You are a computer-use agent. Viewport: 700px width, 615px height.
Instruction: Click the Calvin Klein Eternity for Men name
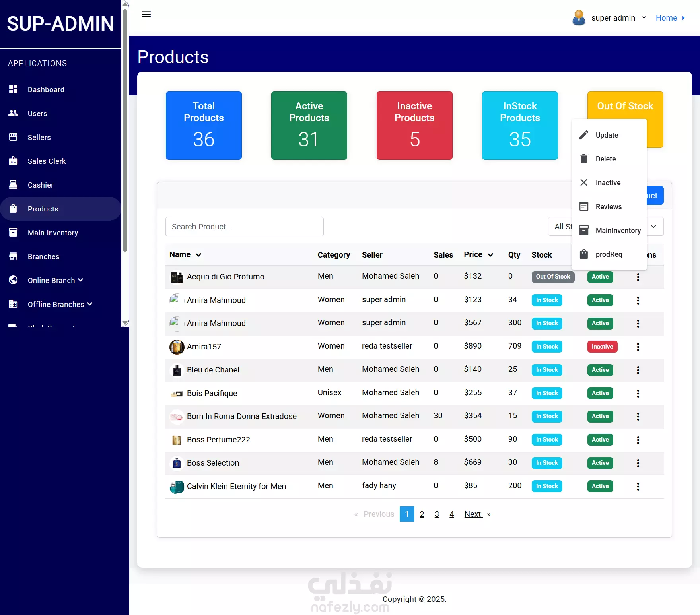click(236, 486)
